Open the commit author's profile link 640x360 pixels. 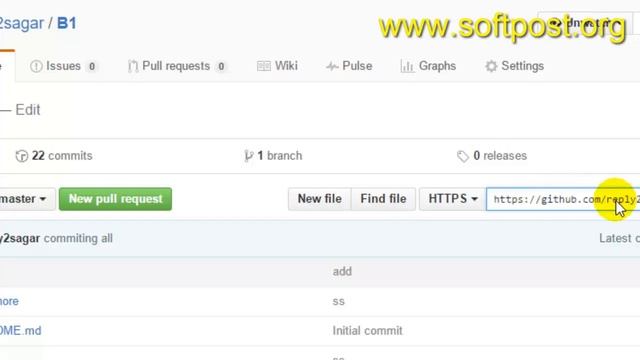[x=20, y=238]
